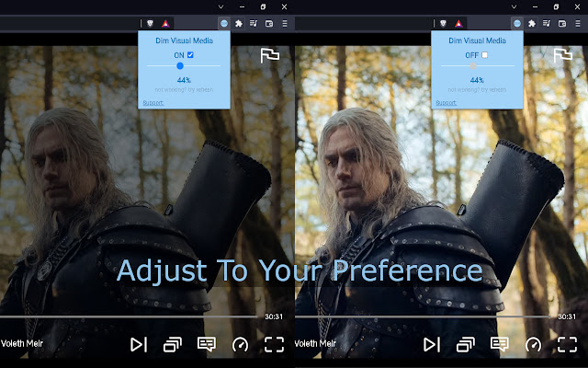Open tab search chevron in left window
The height and width of the screenshot is (368, 588).
click(x=220, y=6)
